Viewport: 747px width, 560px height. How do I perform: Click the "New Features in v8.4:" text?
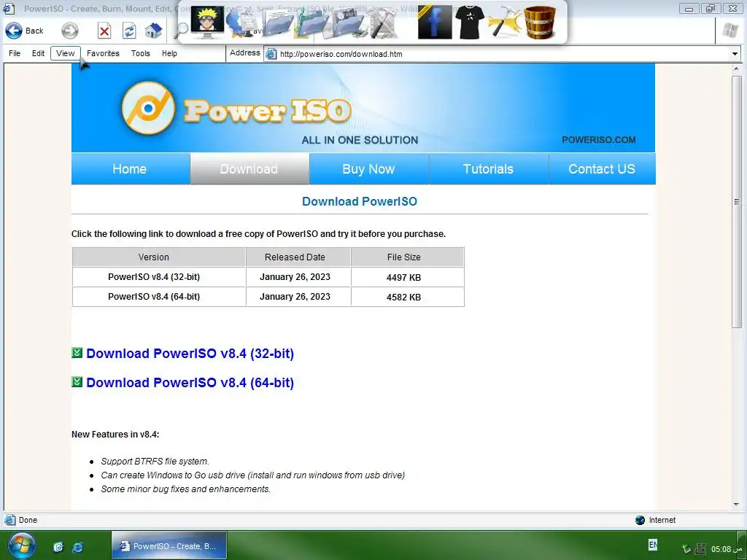click(115, 434)
